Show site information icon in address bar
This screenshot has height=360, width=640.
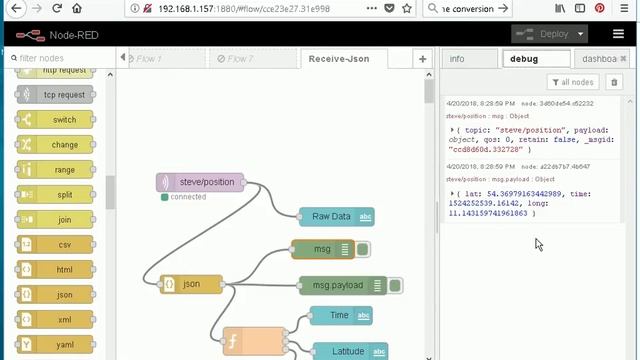(135, 9)
